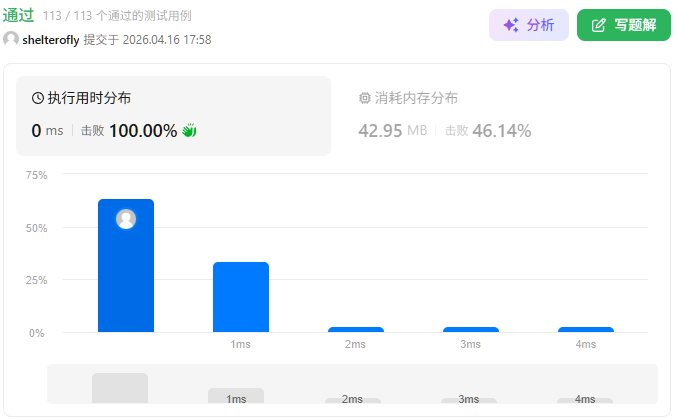Open the shelterofly user avatar
This screenshot has width=677, height=419.
(x=11, y=39)
